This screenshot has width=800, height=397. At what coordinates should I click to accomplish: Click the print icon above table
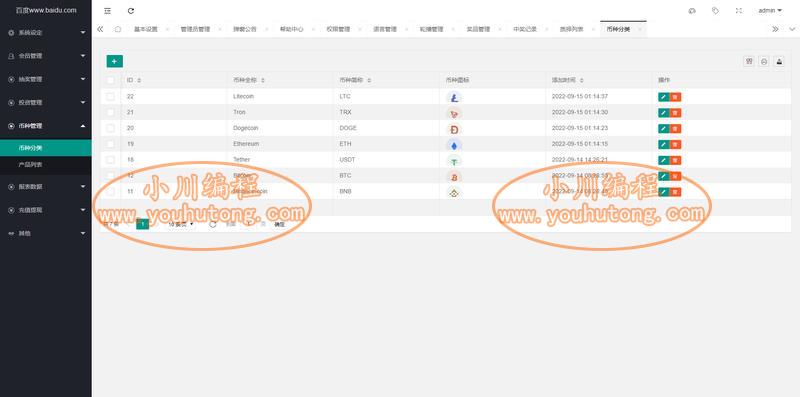(x=779, y=61)
